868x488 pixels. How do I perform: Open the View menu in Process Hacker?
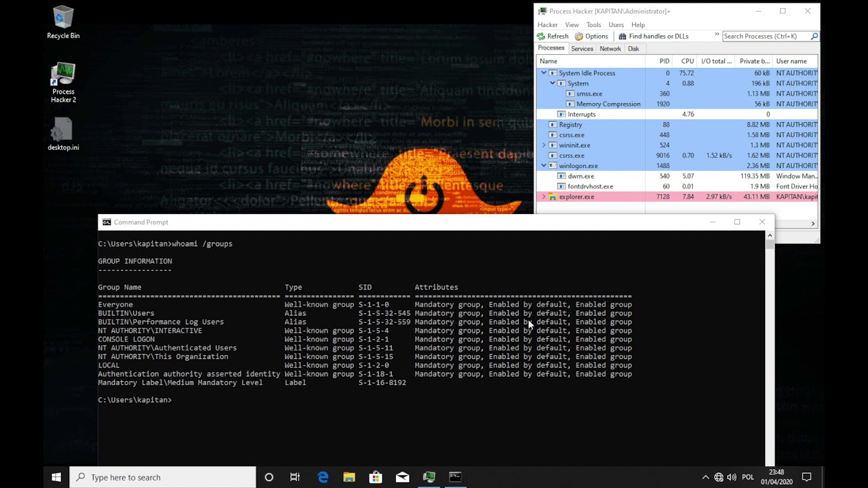click(x=572, y=24)
